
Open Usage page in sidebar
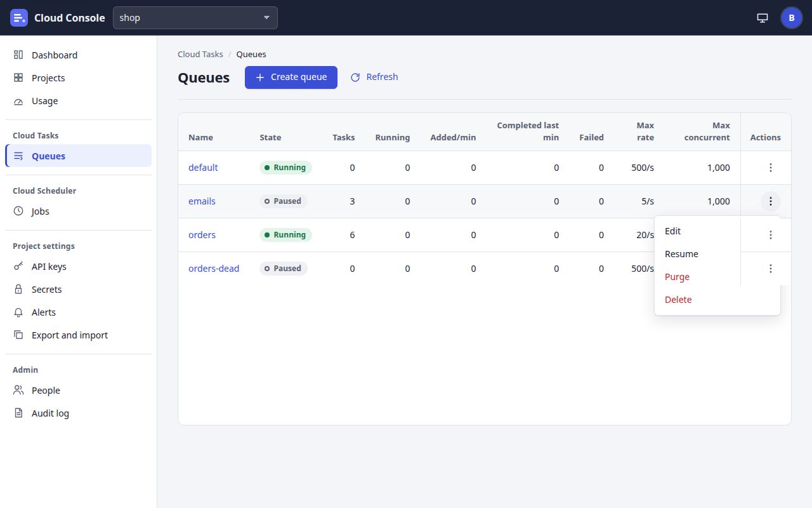(x=78, y=101)
